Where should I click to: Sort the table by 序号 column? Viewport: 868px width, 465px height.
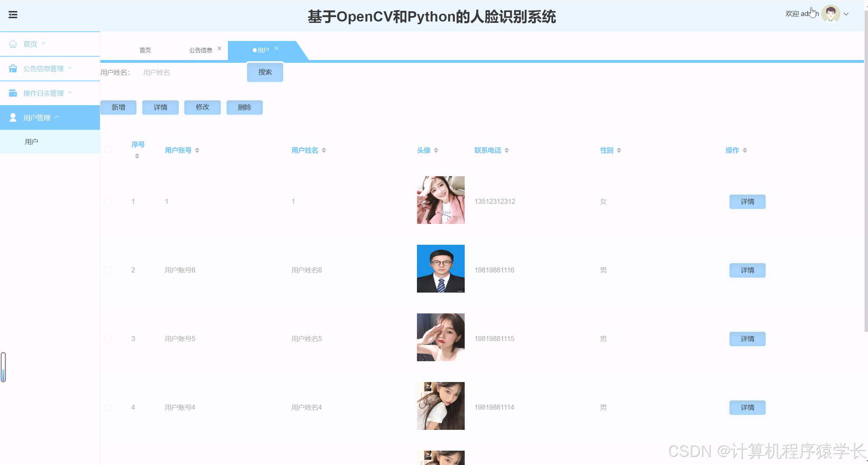pos(138,151)
